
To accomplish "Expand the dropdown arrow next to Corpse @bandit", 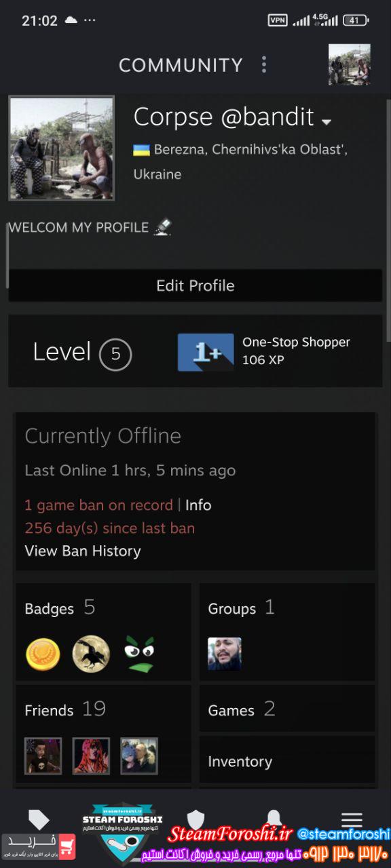I will coord(327,122).
